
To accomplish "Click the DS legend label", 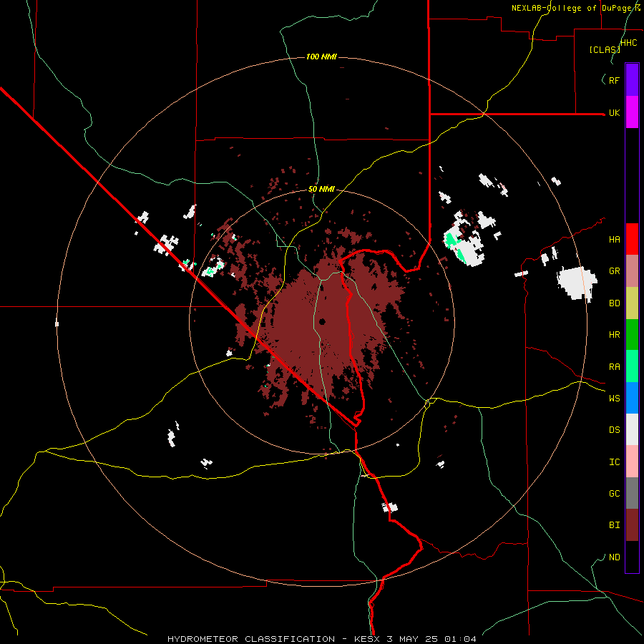I will 614,430.
